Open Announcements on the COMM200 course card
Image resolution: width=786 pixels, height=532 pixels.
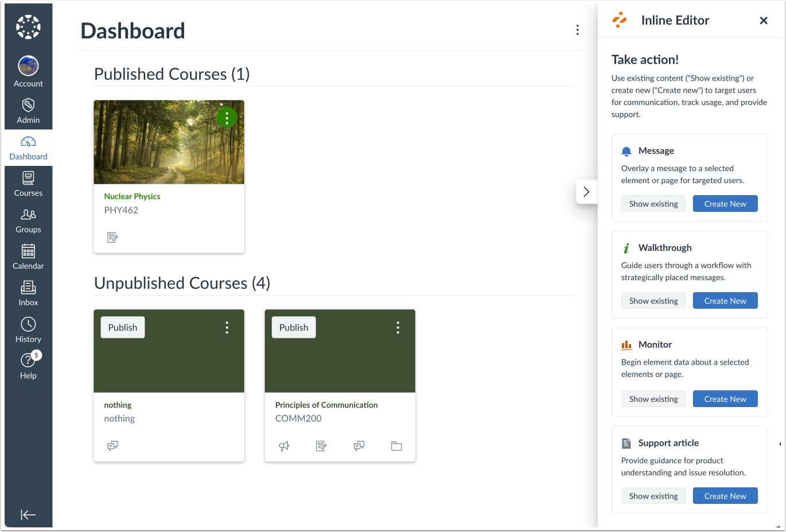tap(284, 446)
